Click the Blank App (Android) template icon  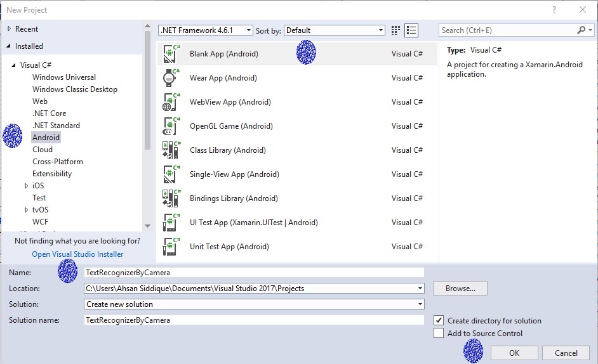171,54
